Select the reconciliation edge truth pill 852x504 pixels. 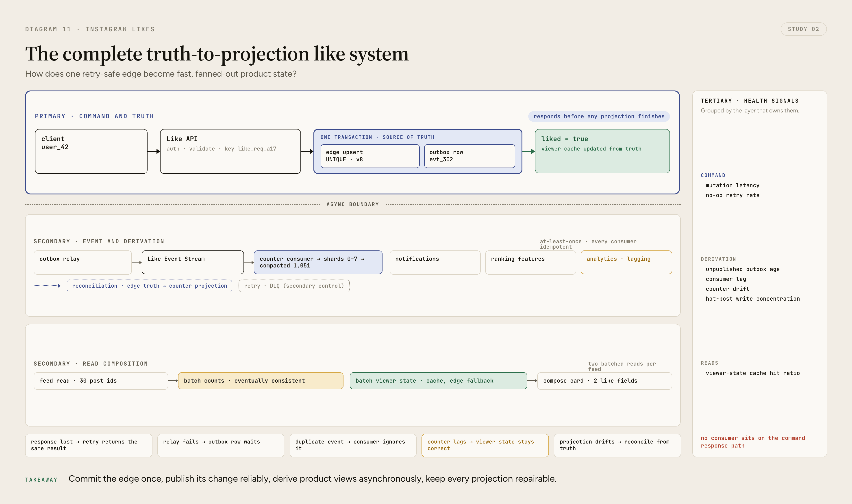pos(150,286)
